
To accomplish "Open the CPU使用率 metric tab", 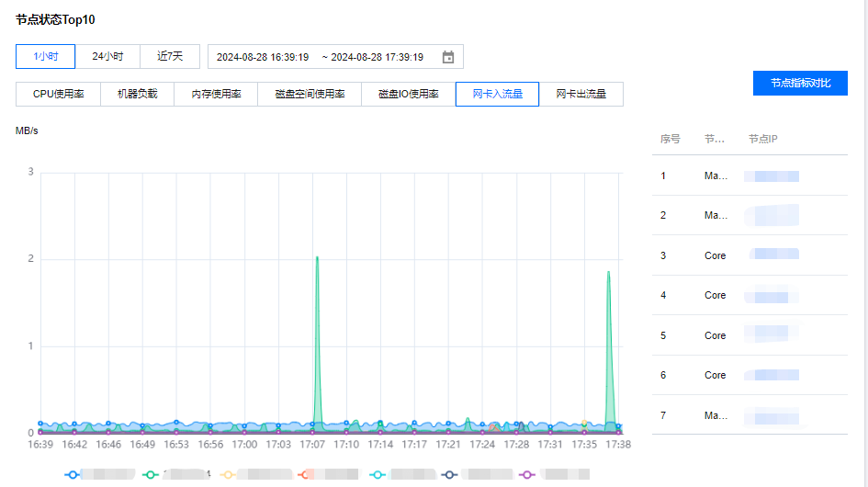I will [x=59, y=94].
